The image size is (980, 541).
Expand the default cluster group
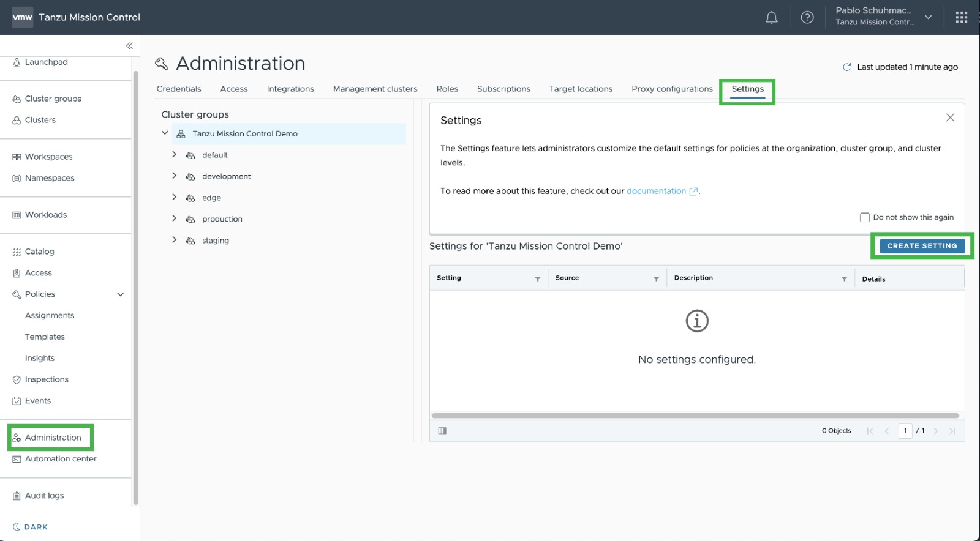click(174, 154)
